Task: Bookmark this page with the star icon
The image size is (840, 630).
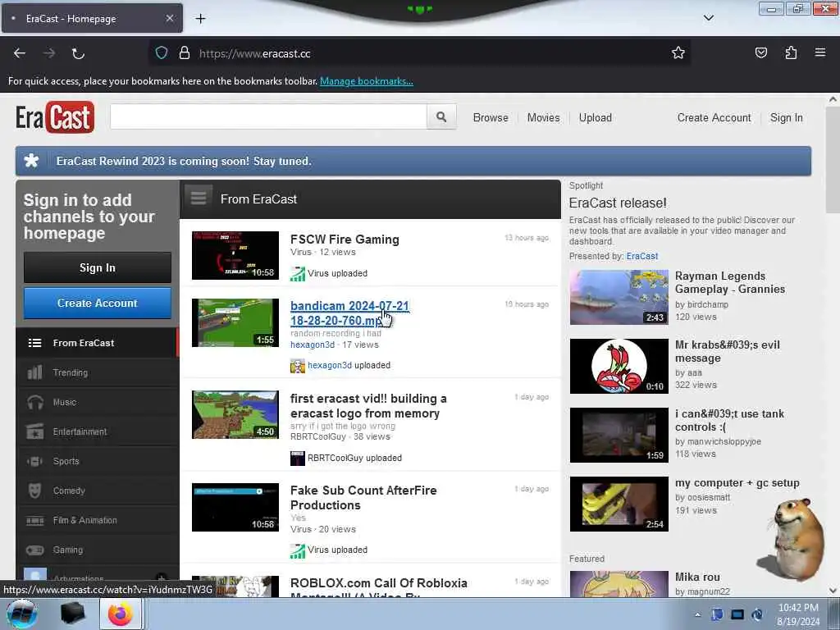Action: (x=678, y=52)
